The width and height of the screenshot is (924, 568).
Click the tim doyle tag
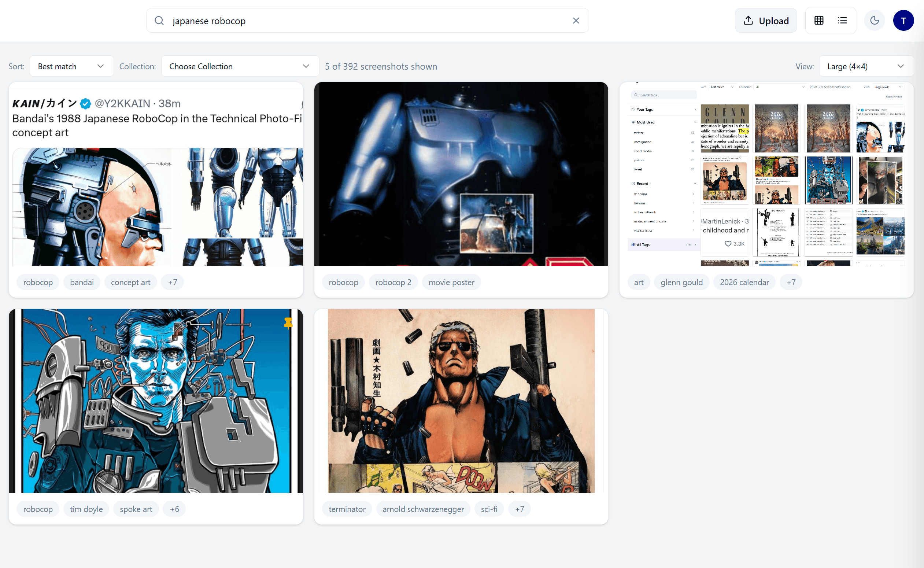(86, 509)
